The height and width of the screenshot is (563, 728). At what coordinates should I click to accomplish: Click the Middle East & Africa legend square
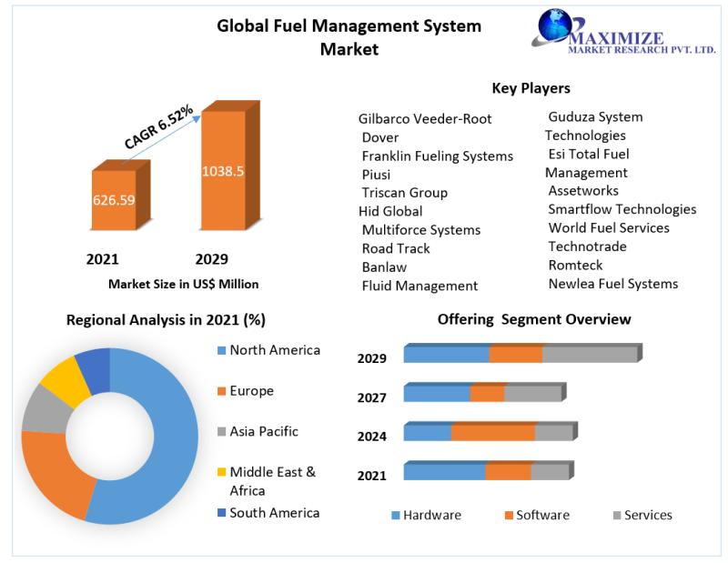[x=221, y=472]
